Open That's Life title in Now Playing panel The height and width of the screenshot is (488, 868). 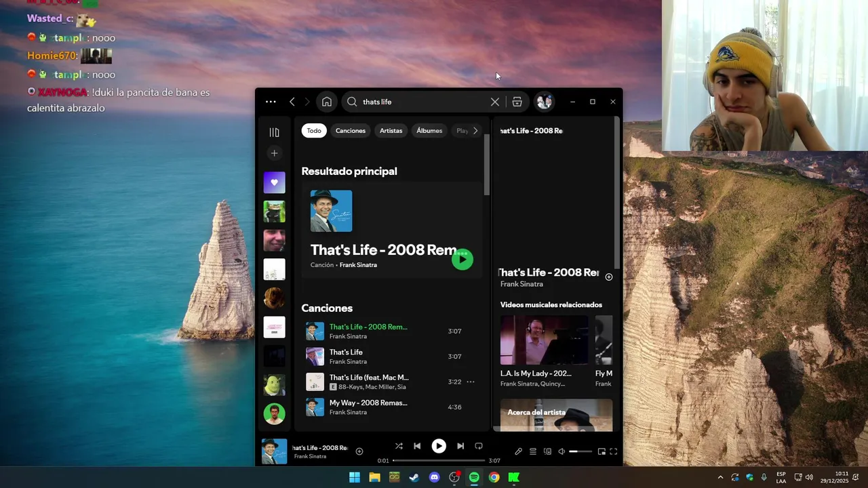point(549,272)
